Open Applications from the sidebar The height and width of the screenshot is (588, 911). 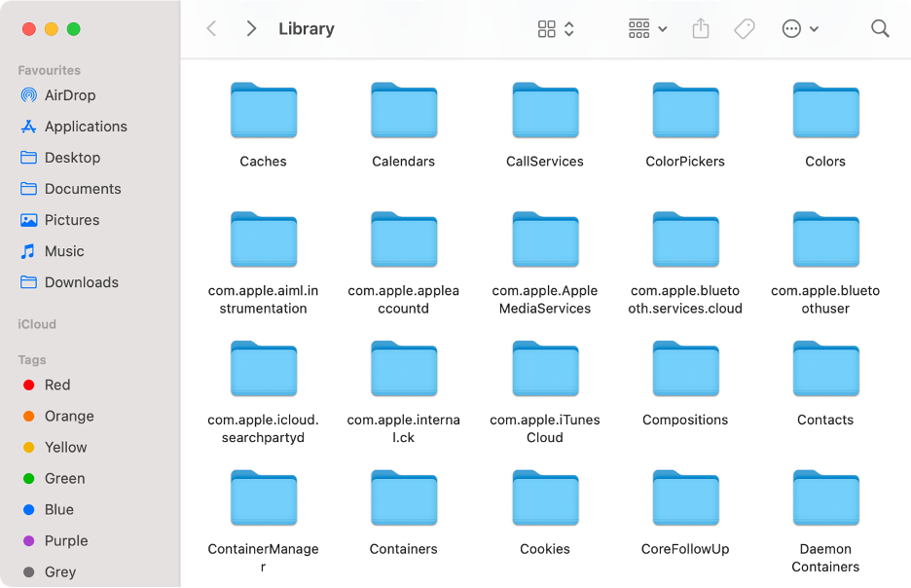(74, 127)
